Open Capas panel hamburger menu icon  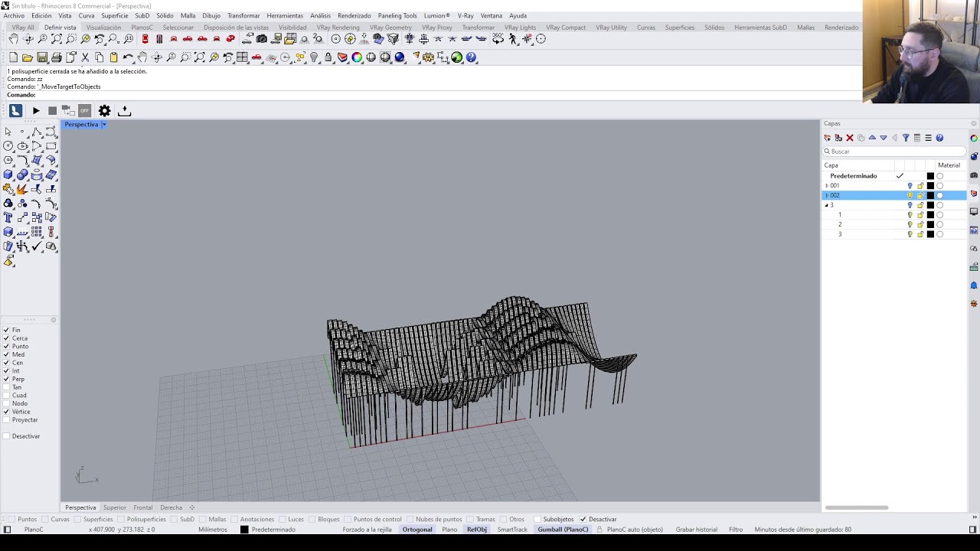click(928, 138)
